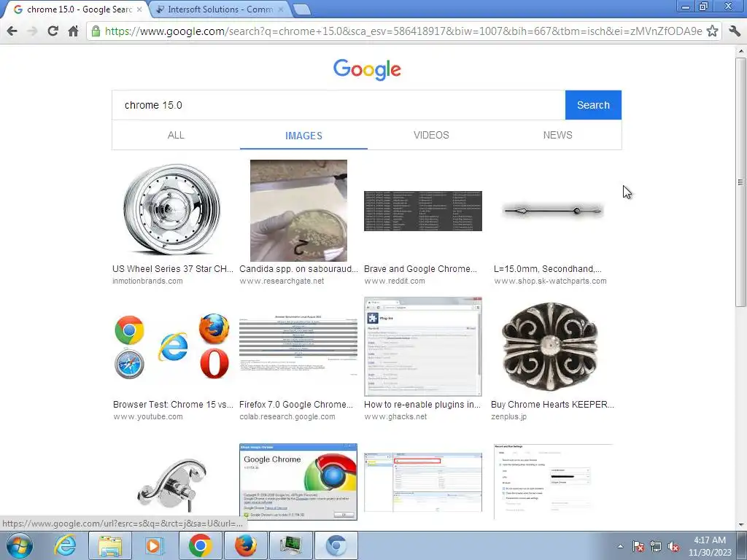Image resolution: width=747 pixels, height=560 pixels.
Task: Open the Plug-ins page screenshot thumbnail
Action: click(x=423, y=346)
